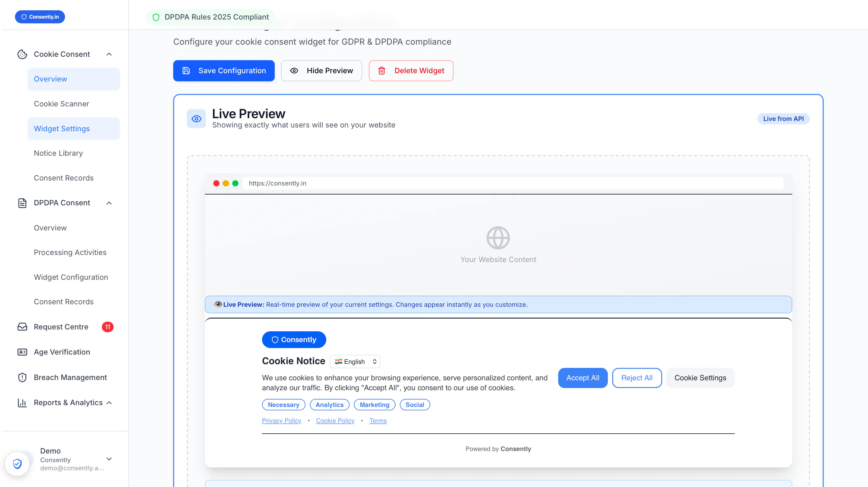Screen dimensions: 868x487
Task: Go to Processing Activities
Action: point(74,252)
